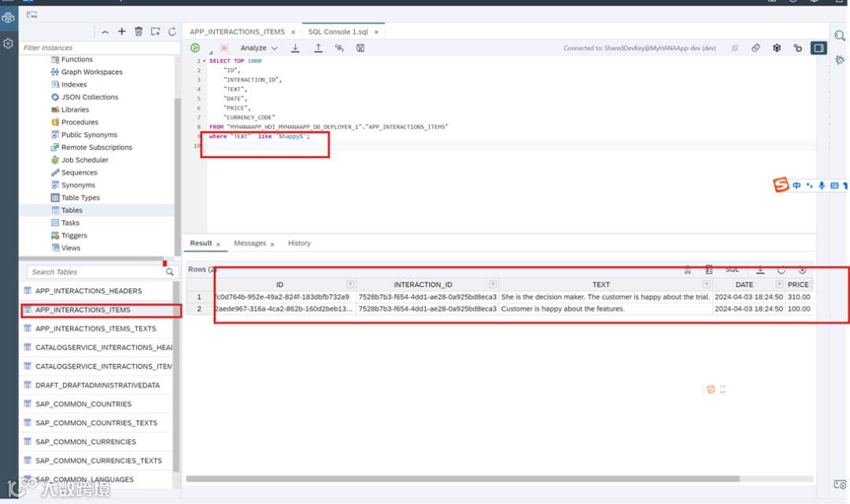Screen dimensions: 850x504
Task: Collapse the SELECT block fold arrow at line 1
Action: click(204, 61)
